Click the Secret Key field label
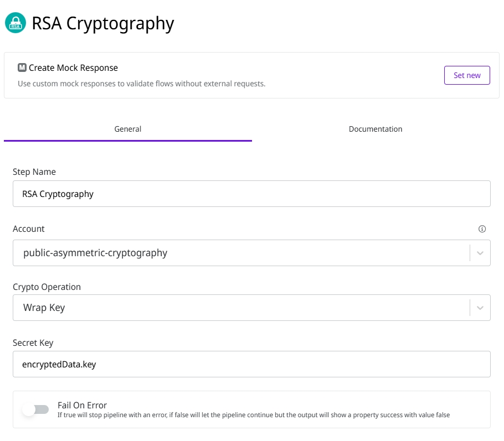This screenshot has width=504, height=441. (x=33, y=343)
